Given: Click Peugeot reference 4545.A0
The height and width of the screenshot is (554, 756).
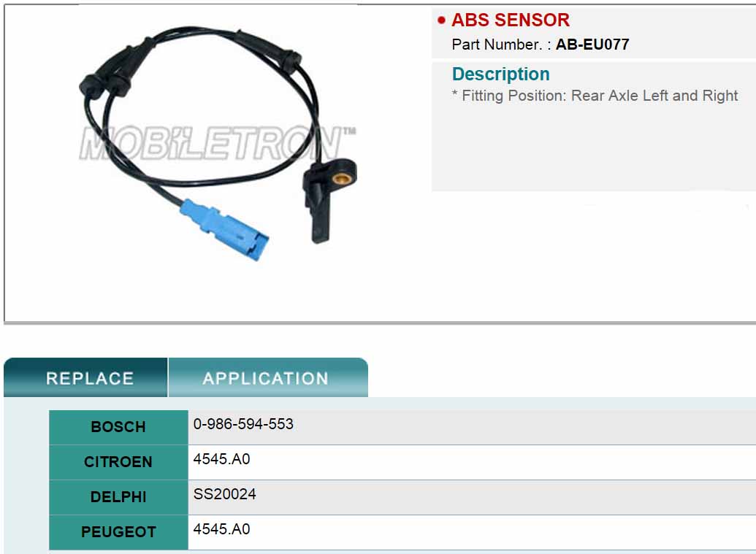Looking at the screenshot, I should click(222, 529).
